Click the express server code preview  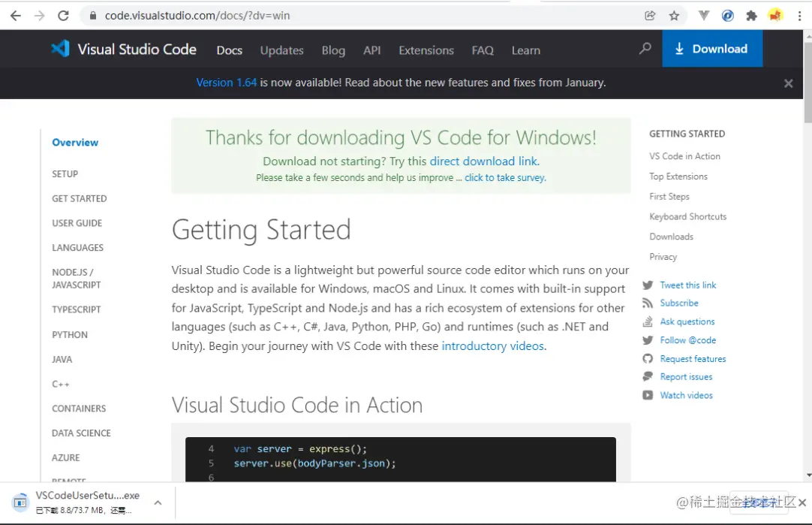pos(401,459)
